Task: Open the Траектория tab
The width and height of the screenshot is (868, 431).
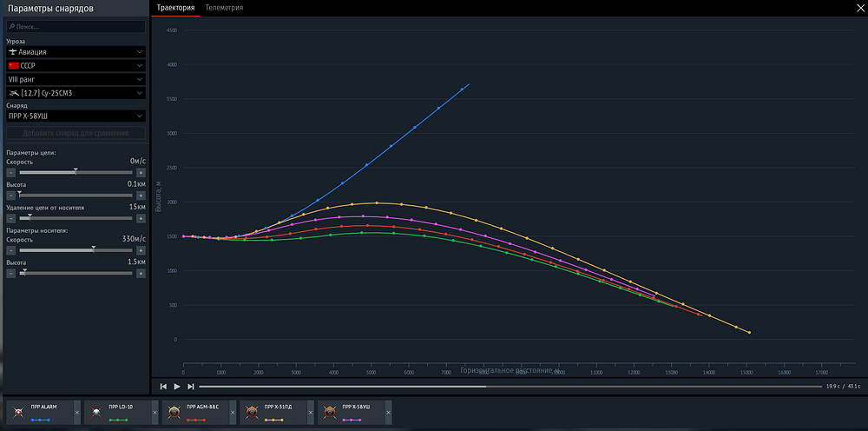Action: point(175,8)
